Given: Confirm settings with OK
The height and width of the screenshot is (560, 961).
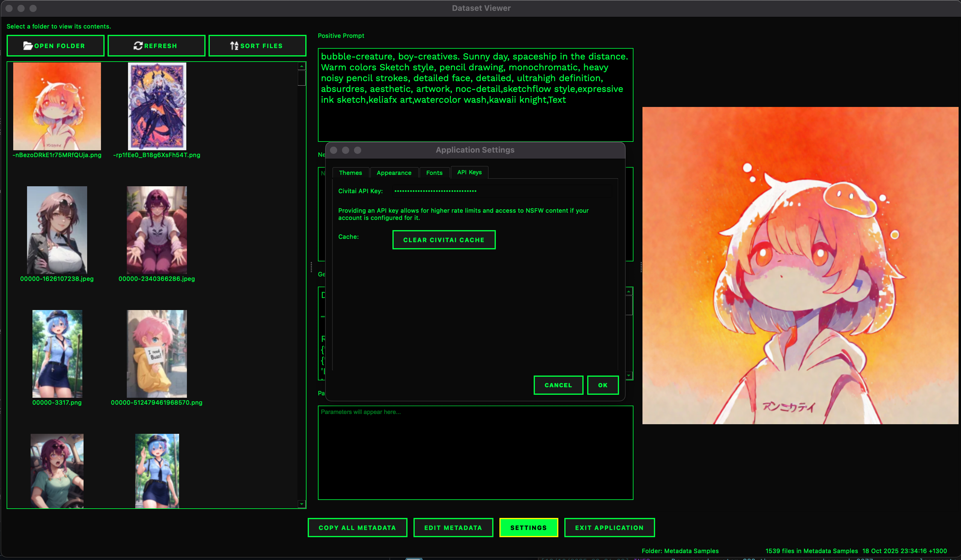Looking at the screenshot, I should [602, 385].
